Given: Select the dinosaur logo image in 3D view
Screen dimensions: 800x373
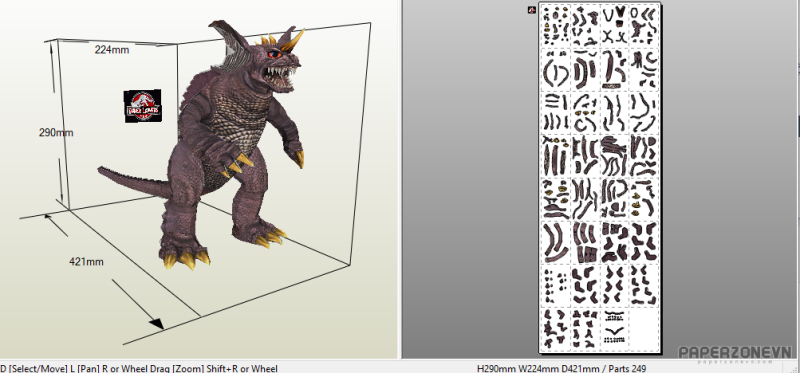Looking at the screenshot, I should tap(143, 106).
